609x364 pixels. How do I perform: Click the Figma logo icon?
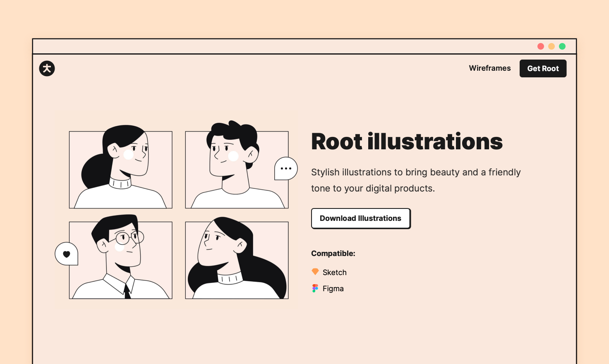[315, 288]
